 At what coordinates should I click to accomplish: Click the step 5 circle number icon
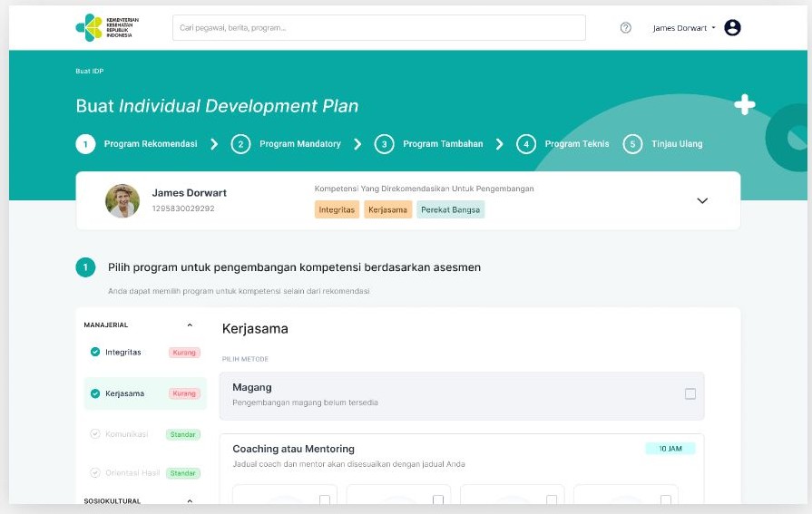pos(633,144)
